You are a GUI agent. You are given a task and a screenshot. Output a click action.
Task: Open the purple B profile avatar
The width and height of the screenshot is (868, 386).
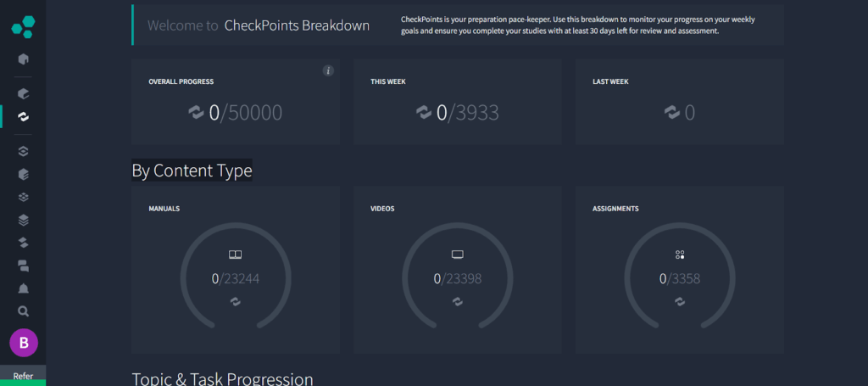coord(24,343)
